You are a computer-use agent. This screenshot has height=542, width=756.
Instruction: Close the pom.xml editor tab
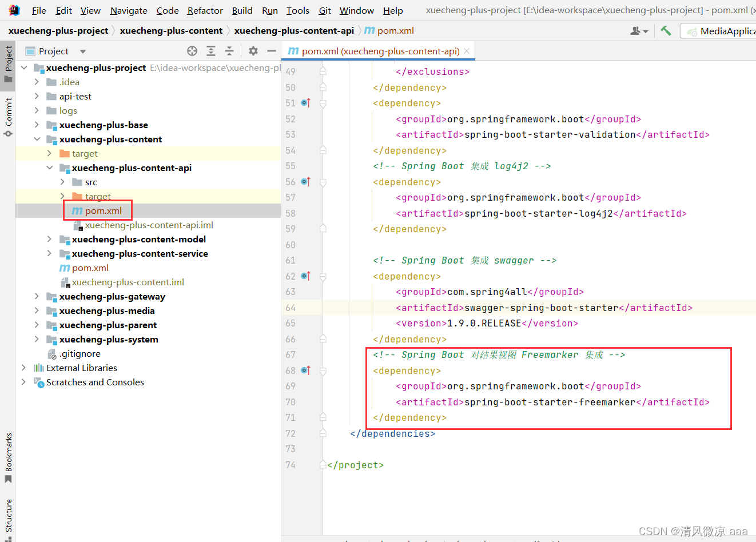tap(467, 51)
